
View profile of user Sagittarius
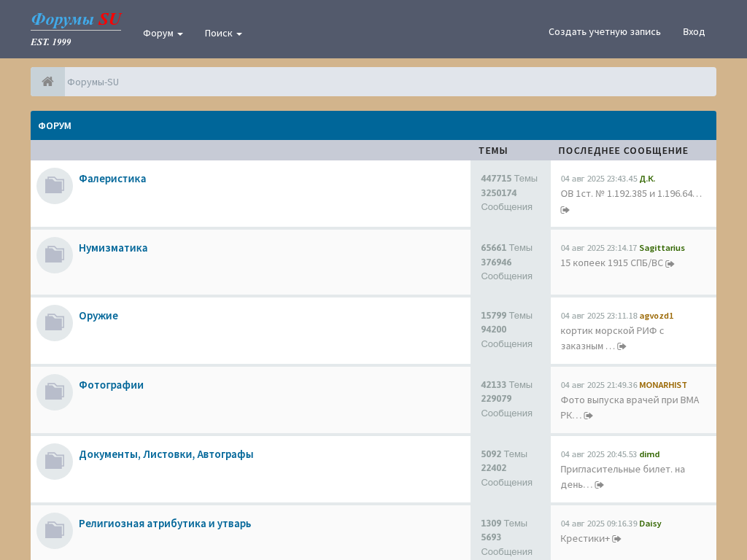(x=662, y=248)
